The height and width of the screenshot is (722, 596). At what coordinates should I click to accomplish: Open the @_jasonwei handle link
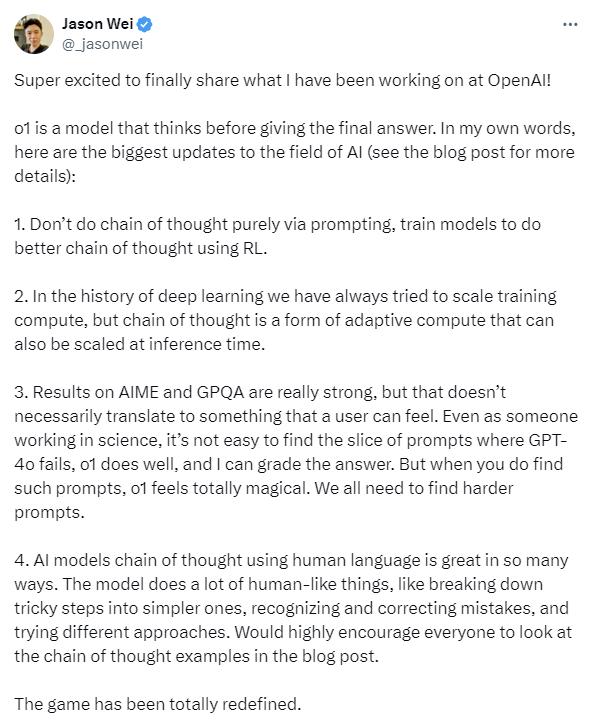(102, 44)
